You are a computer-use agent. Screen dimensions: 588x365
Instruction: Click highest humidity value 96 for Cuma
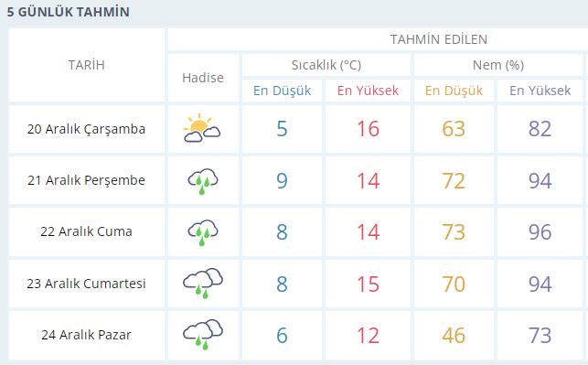[540, 231]
